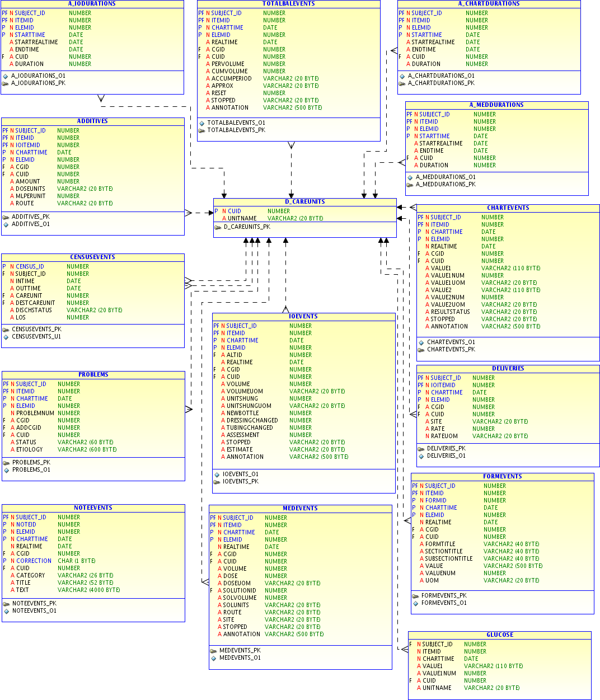The image size is (600, 700).
Task: Select the TOTALBALEVENTS table title
Action: [x=289, y=4]
